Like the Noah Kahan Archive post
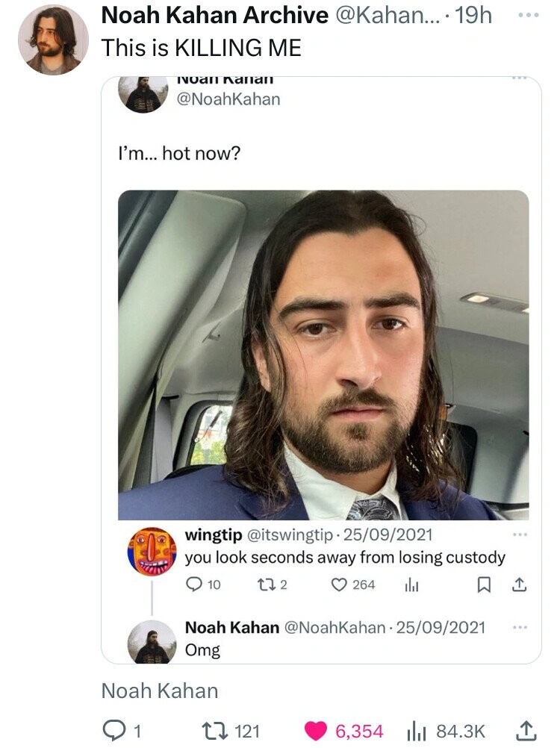This screenshot has height=748, width=560. (316, 731)
